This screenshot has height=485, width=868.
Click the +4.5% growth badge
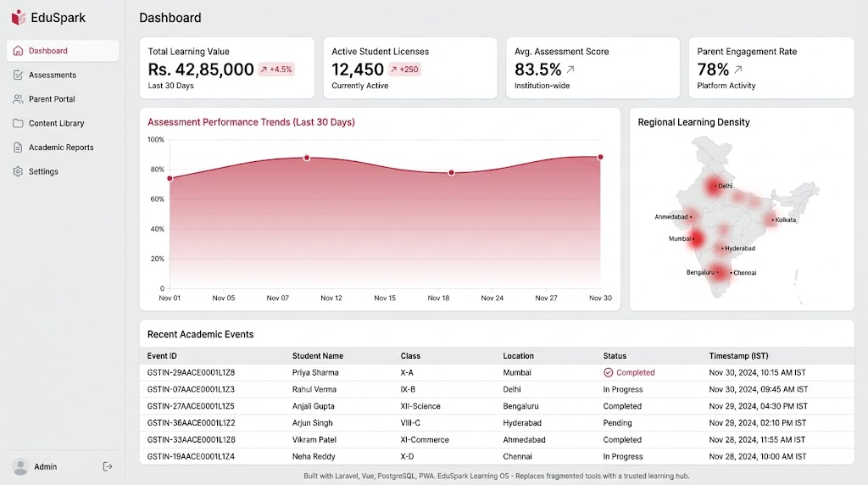(x=276, y=70)
